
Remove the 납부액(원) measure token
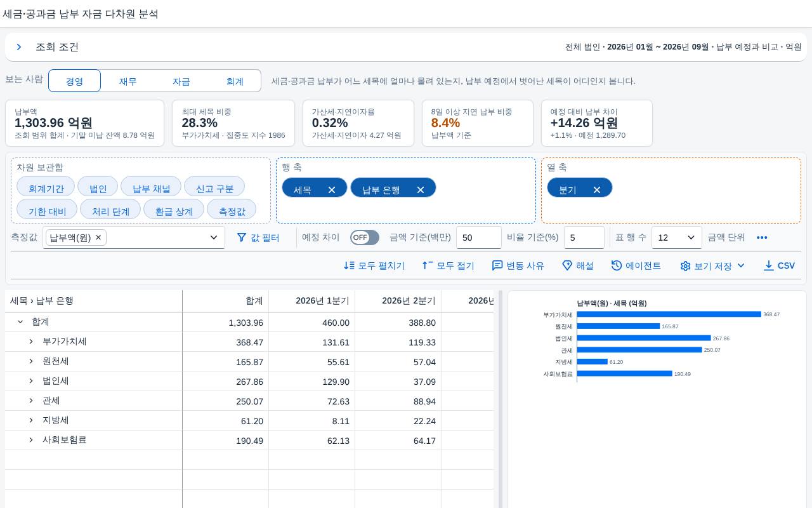click(x=98, y=237)
